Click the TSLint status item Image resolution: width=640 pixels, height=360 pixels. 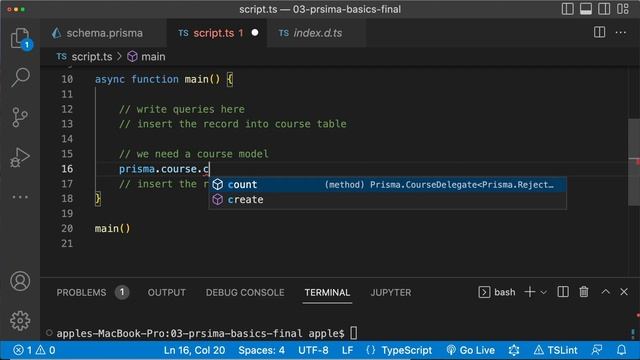click(x=556, y=350)
